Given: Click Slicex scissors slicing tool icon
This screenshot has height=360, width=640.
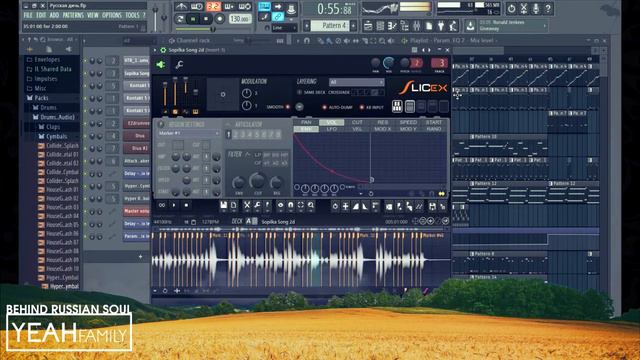Looking at the screenshot, I should (x=247, y=206).
